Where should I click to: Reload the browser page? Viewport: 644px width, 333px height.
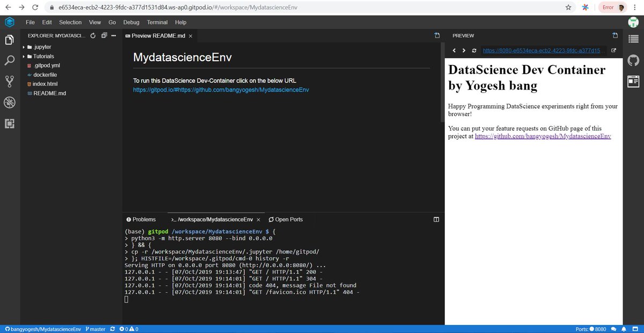35,8
